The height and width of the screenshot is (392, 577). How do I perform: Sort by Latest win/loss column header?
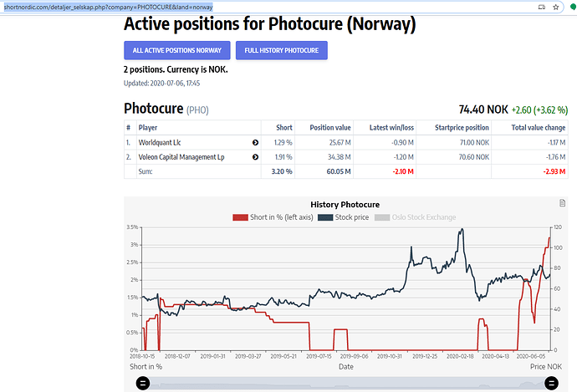391,128
